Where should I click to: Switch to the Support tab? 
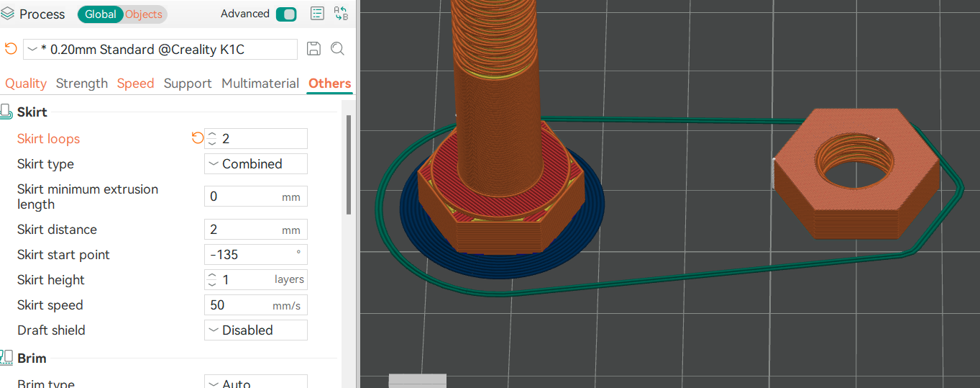point(188,84)
